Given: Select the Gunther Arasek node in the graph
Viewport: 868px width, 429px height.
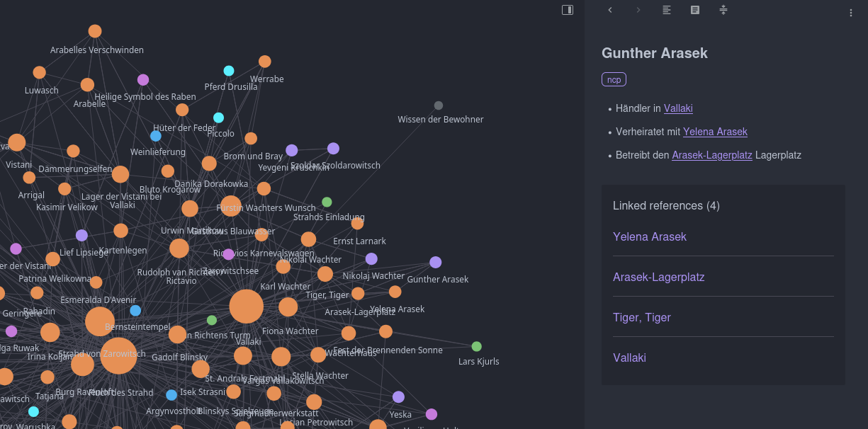Looking at the screenshot, I should (x=435, y=263).
